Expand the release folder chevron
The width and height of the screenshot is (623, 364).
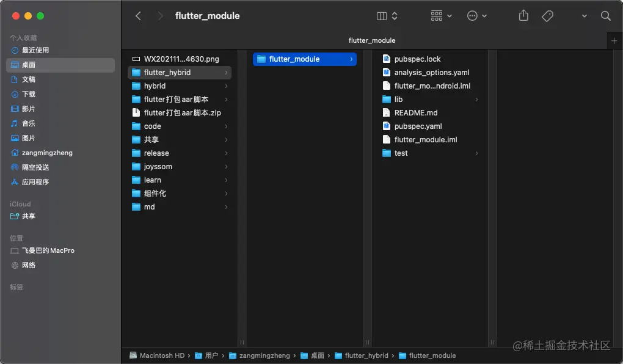coord(226,153)
